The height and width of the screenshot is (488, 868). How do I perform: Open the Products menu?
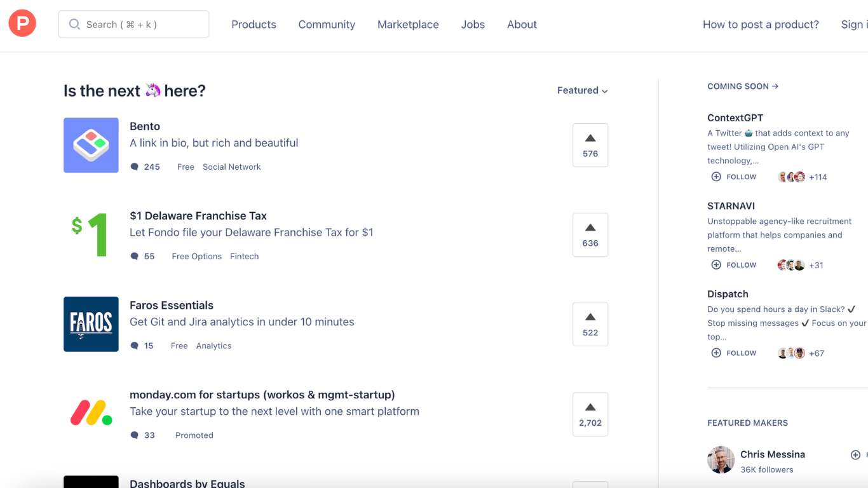coord(254,24)
